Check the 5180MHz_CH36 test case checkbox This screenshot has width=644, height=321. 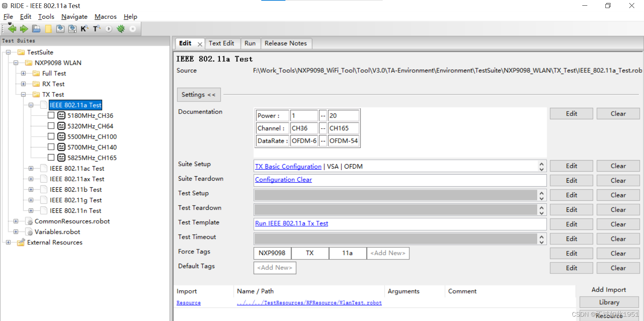coord(51,115)
